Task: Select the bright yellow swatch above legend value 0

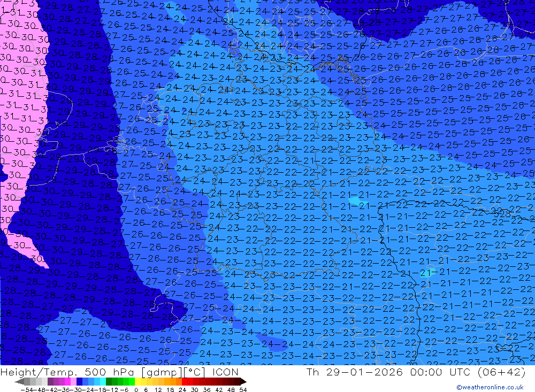Action: tap(138, 381)
